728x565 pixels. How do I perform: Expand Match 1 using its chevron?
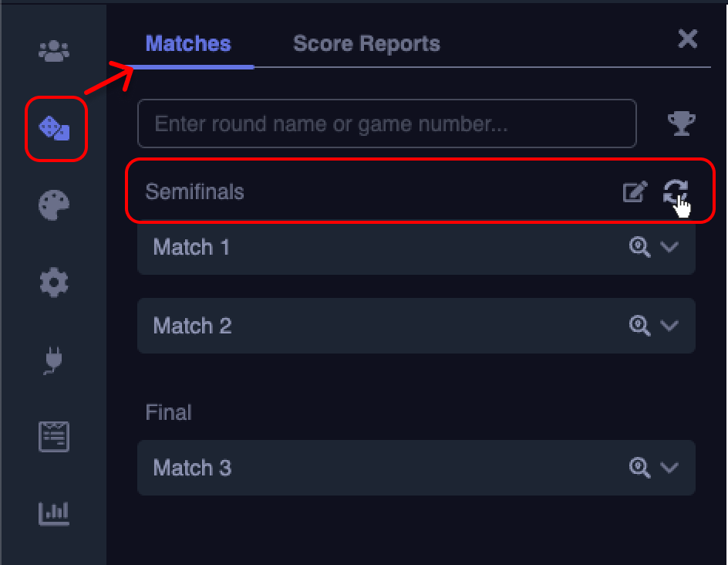[669, 247]
